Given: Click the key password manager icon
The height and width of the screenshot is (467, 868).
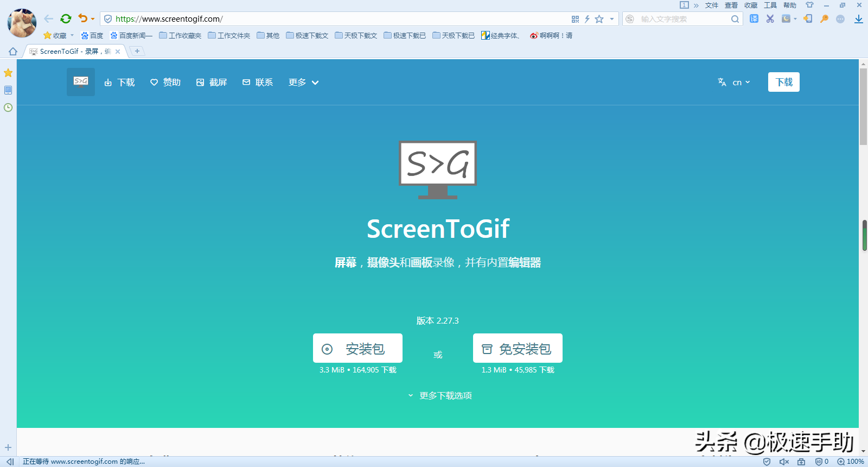Looking at the screenshot, I should pos(824,18).
